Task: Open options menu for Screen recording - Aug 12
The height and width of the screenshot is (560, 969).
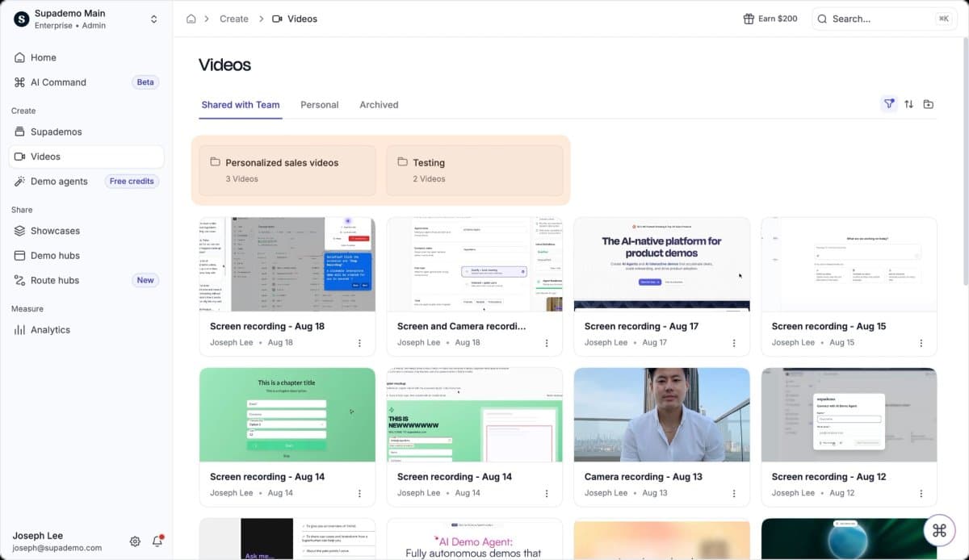Action: [921, 493]
